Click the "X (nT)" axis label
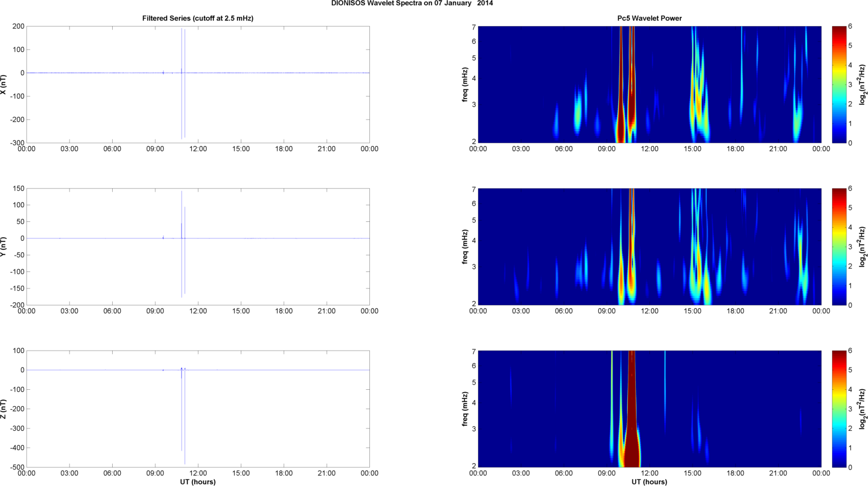 pos(4,84)
